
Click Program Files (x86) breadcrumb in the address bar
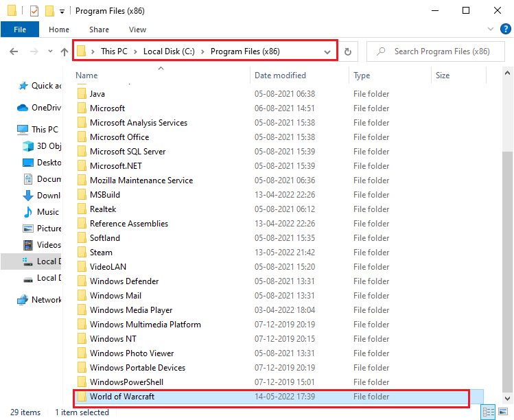coord(245,51)
